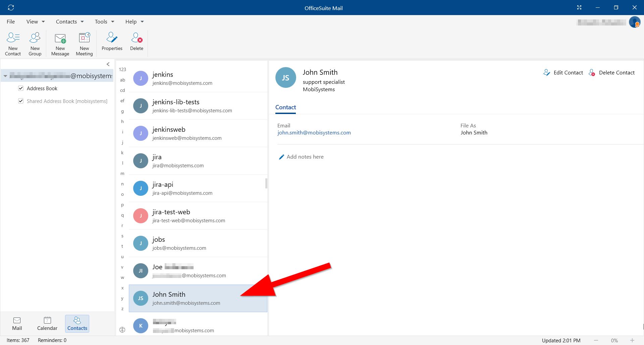The width and height of the screenshot is (644, 345).
Task: Click the Reminders: 0 status text
Action: coord(52,340)
